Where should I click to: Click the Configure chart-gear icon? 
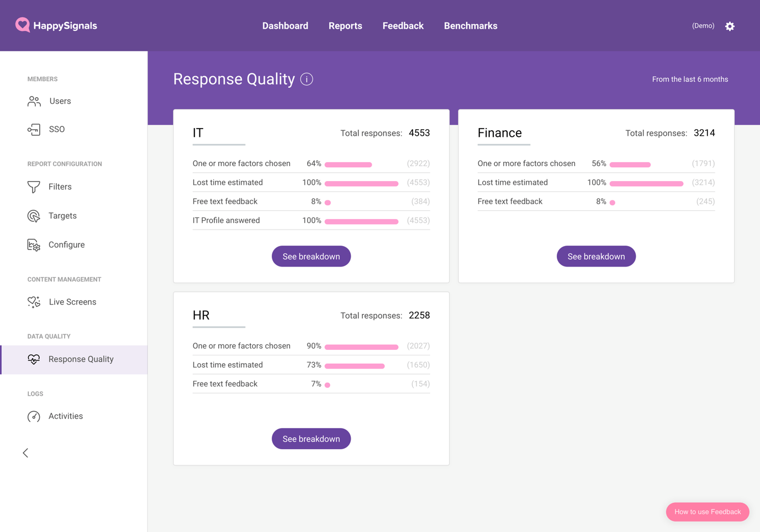(34, 245)
